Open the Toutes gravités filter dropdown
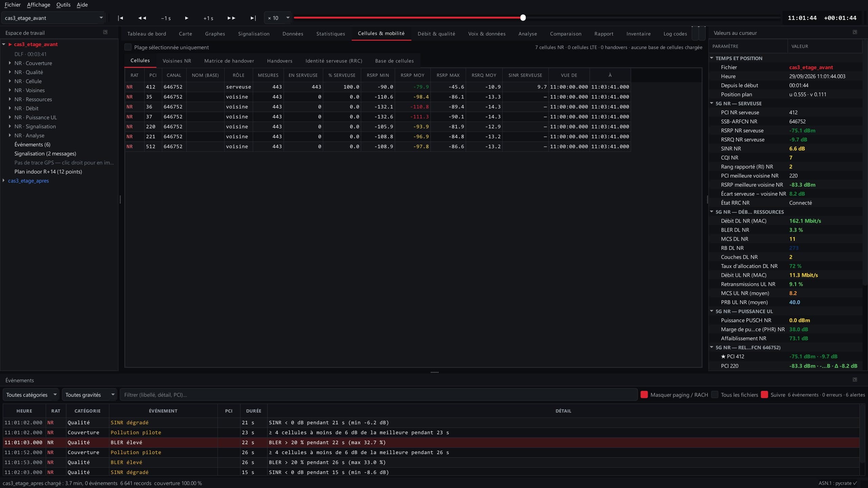The width and height of the screenshot is (868, 488). click(89, 394)
